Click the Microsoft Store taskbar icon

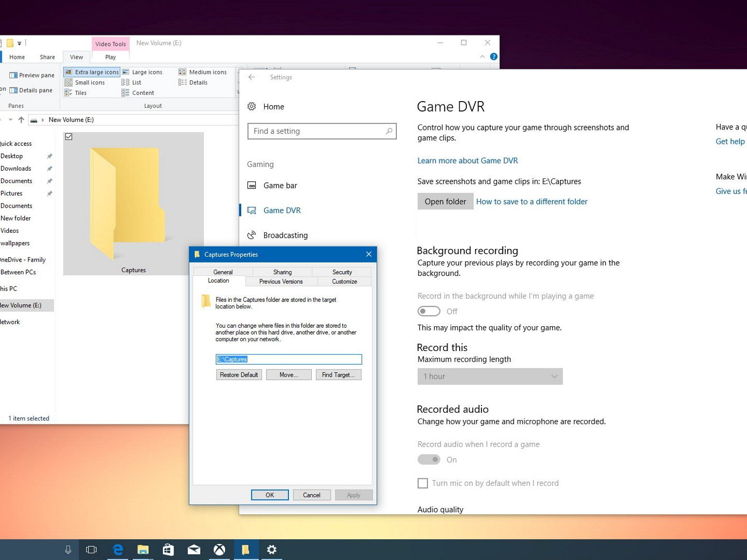click(x=168, y=549)
